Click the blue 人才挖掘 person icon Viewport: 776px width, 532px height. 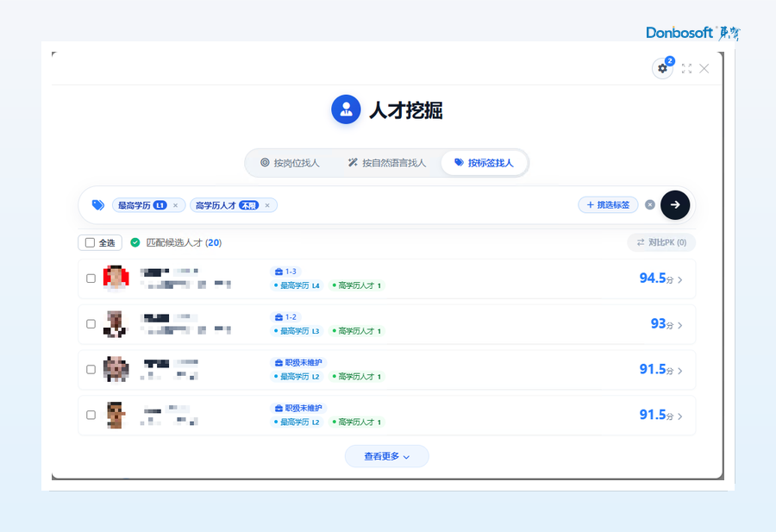pos(346,110)
